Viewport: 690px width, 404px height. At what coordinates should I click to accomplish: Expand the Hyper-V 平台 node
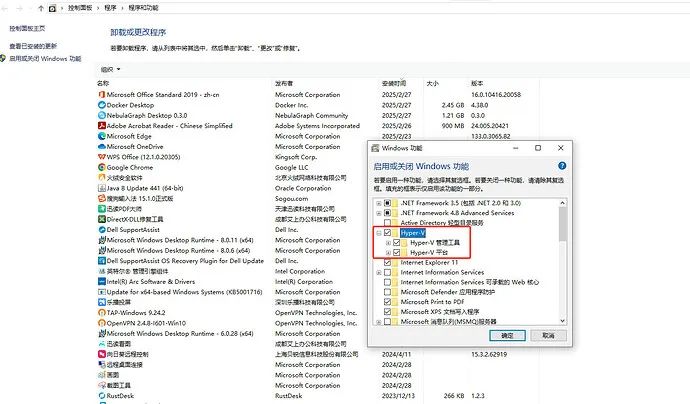coord(388,253)
